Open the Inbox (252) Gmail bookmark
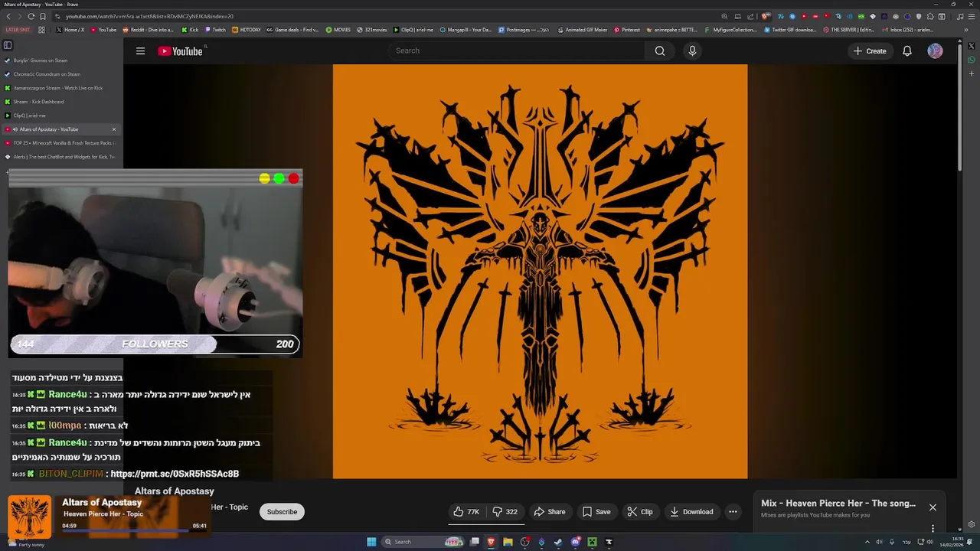This screenshot has height=551, width=980. click(907, 30)
